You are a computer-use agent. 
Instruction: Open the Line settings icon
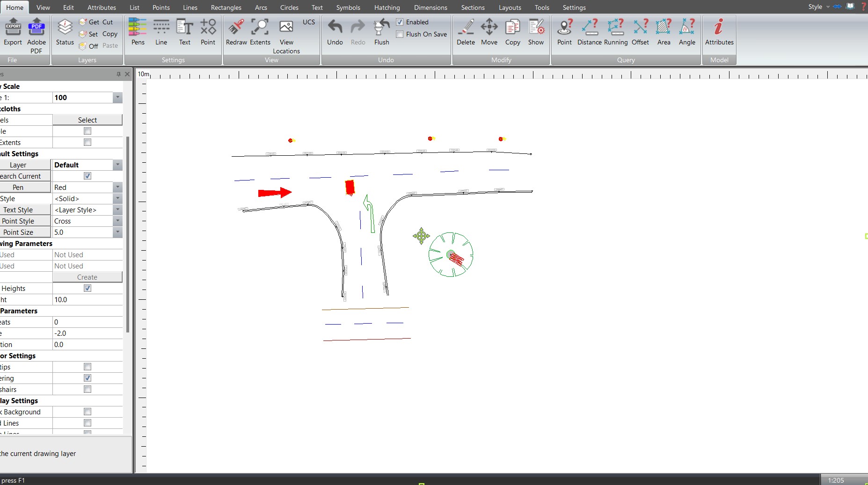click(161, 27)
